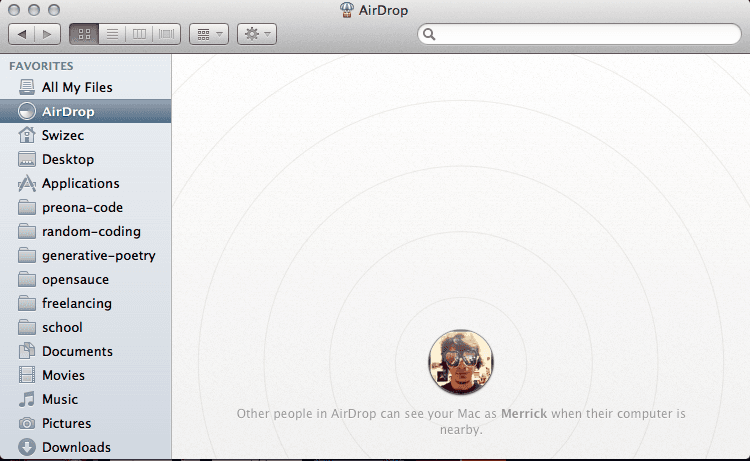The height and width of the screenshot is (461, 750).
Task: Click the random-coding folder icon
Action: (27, 231)
